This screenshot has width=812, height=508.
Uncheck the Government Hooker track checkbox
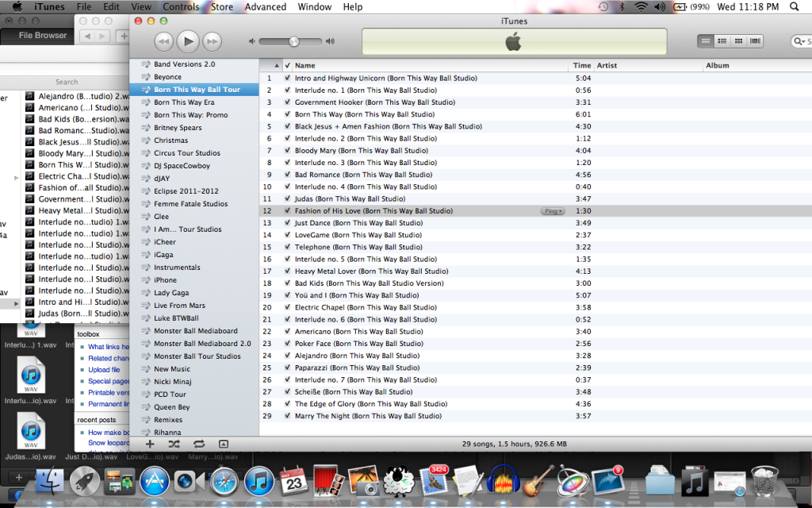(x=287, y=102)
